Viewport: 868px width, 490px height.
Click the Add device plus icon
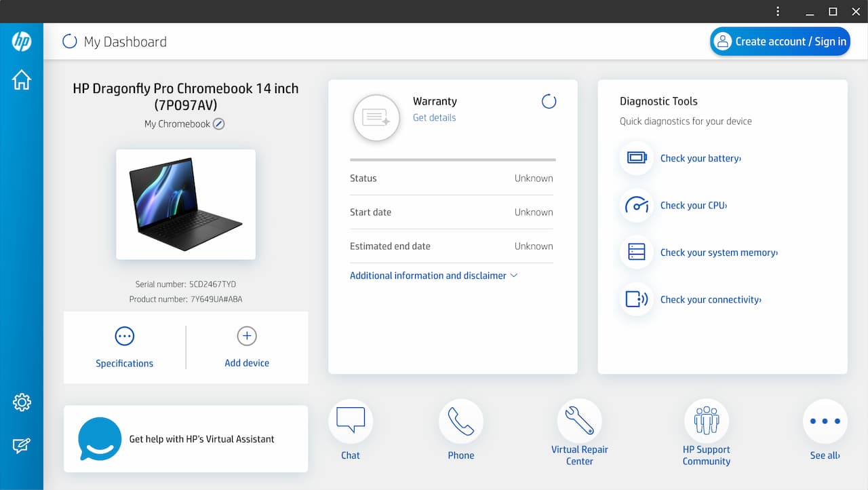[247, 336]
